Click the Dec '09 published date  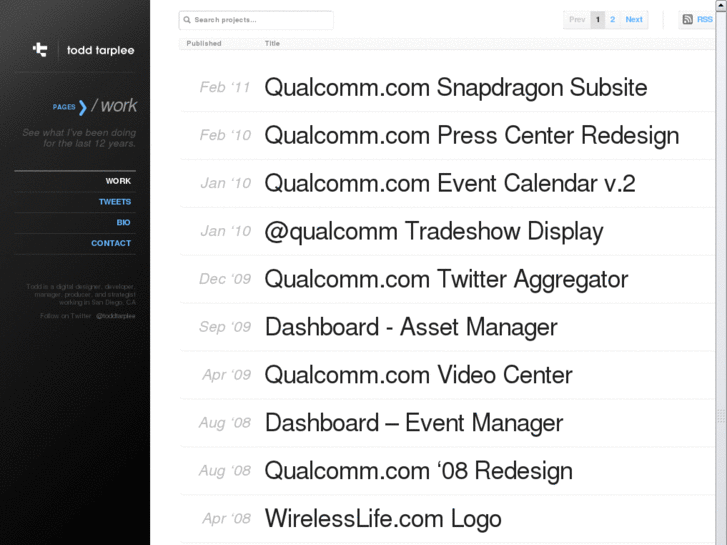(x=225, y=279)
